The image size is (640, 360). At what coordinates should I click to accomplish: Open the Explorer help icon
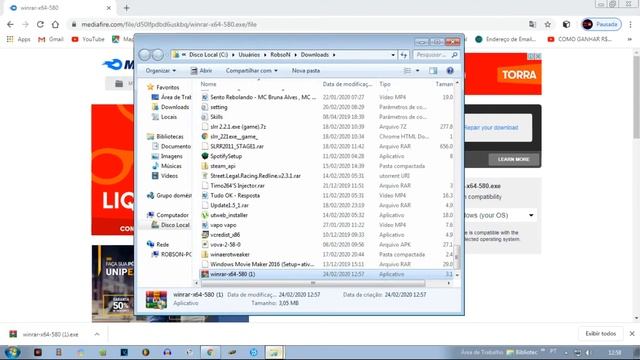pyautogui.click(x=450, y=71)
